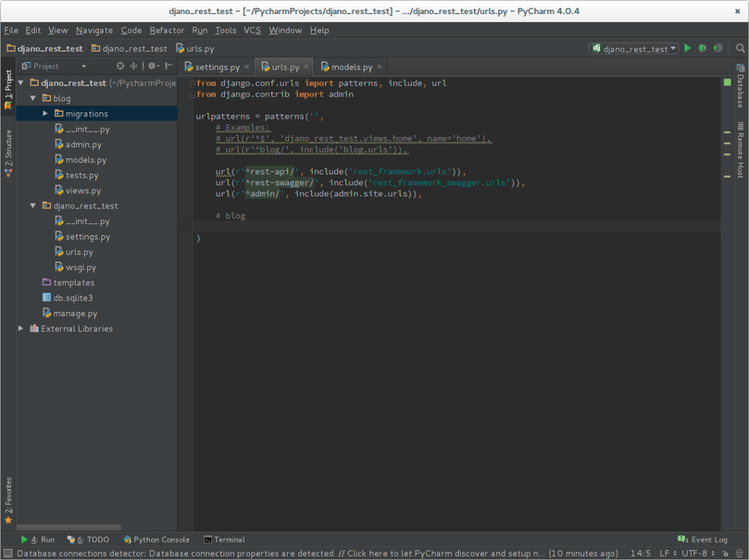Open the Run tool window
Viewport: 749px width, 560px height.
[x=38, y=540]
